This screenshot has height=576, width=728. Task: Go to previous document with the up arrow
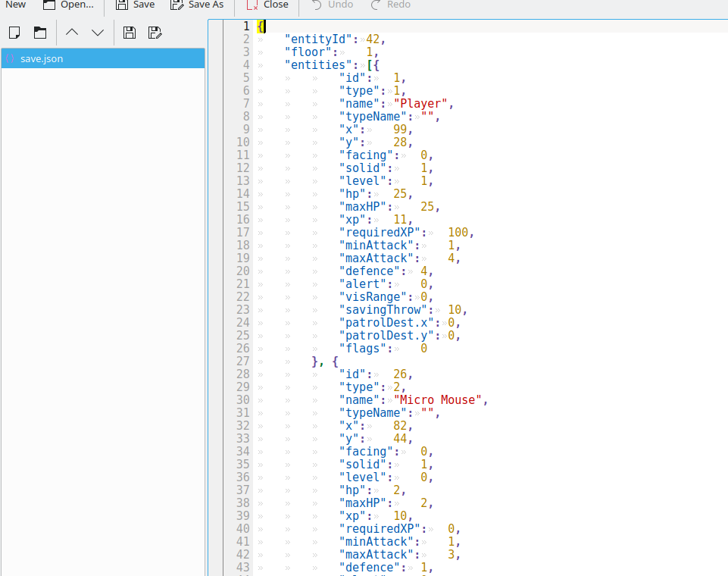(72, 33)
